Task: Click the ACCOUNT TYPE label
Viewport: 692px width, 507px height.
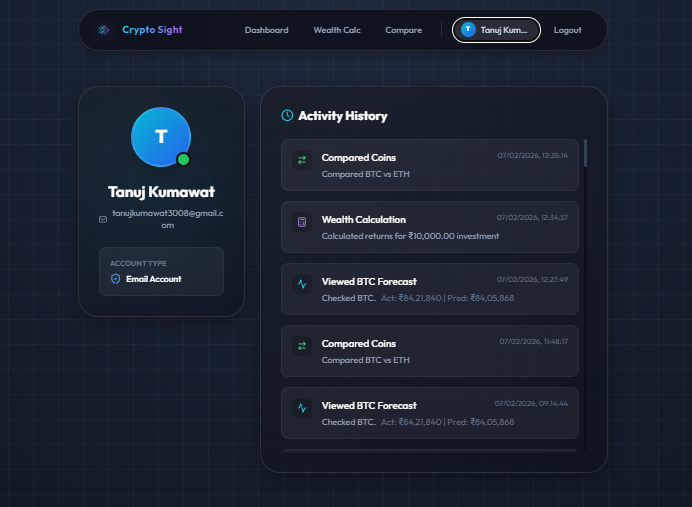Action: tap(138, 263)
